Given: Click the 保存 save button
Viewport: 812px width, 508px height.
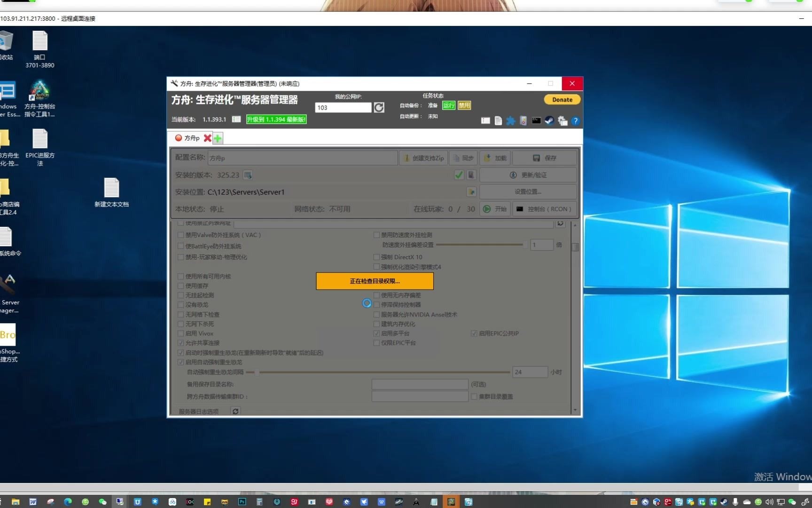Looking at the screenshot, I should (545, 158).
